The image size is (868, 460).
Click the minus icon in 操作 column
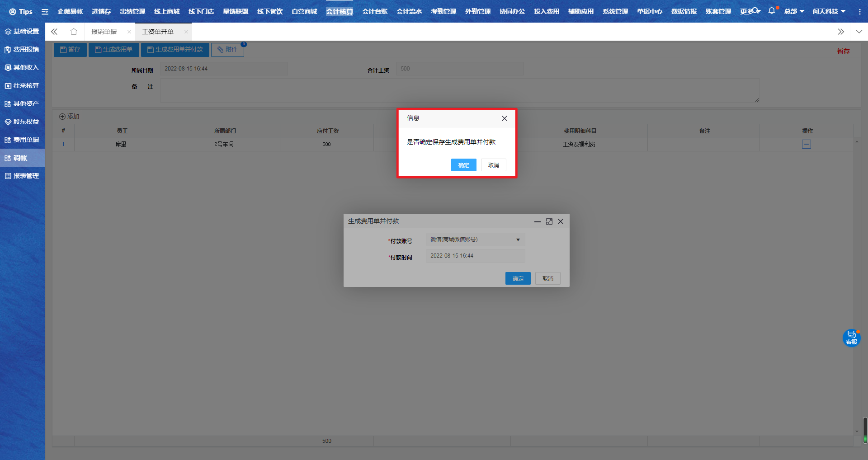pyautogui.click(x=806, y=144)
